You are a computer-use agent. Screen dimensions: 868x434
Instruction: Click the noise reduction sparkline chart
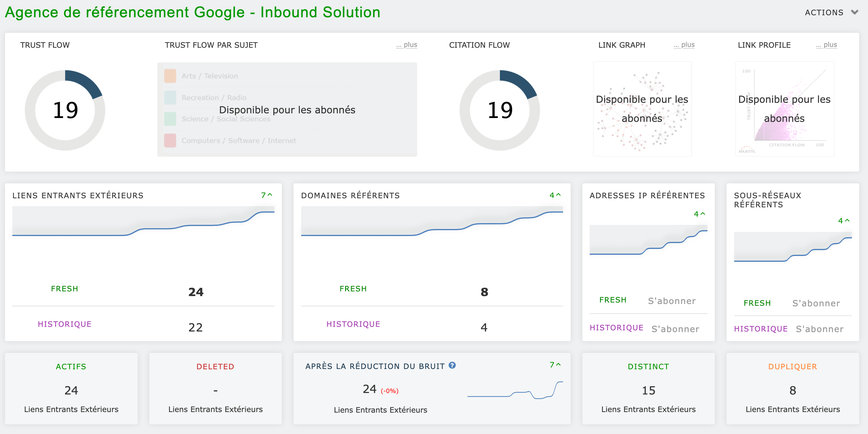click(x=515, y=390)
